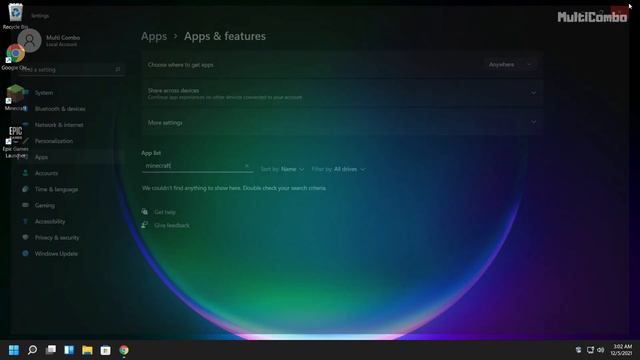640x360 pixels.
Task: Open Epic Games Launcher desktop shortcut
Action: (15, 142)
